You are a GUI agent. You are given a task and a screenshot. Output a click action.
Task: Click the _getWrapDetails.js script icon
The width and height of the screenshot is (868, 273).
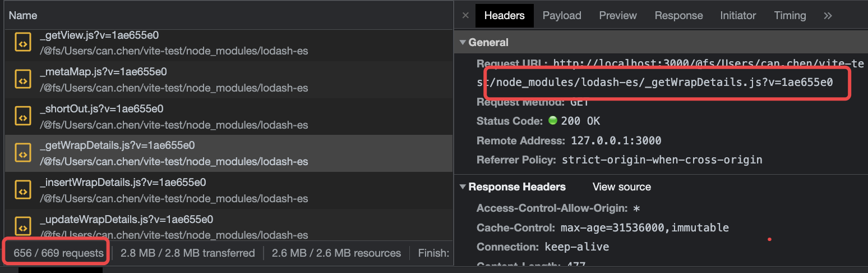23,153
